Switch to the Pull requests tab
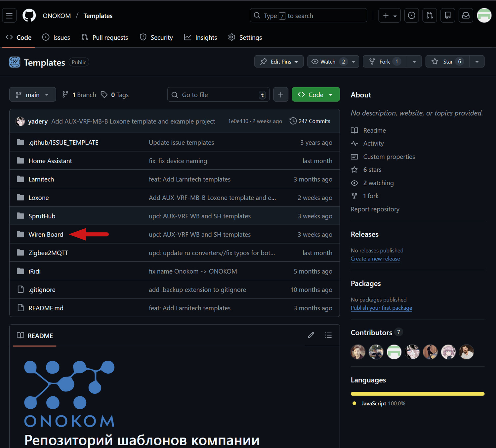The height and width of the screenshot is (448, 496). [x=105, y=37]
